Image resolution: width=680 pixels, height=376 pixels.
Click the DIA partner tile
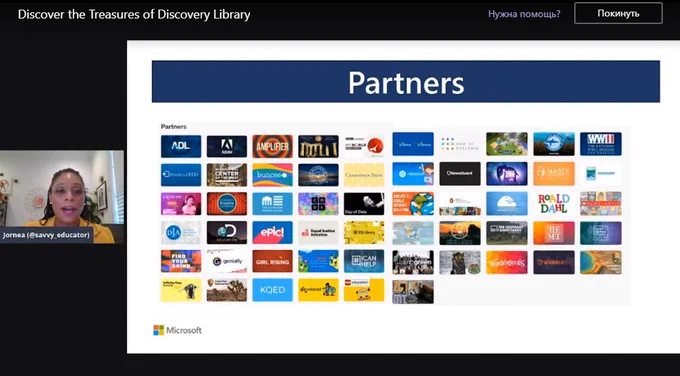[x=181, y=232]
